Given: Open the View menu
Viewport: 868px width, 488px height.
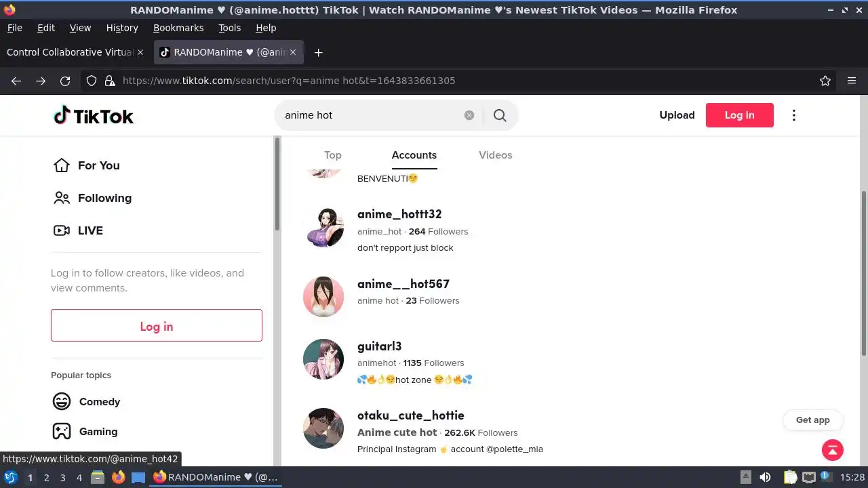Looking at the screenshot, I should (x=80, y=28).
